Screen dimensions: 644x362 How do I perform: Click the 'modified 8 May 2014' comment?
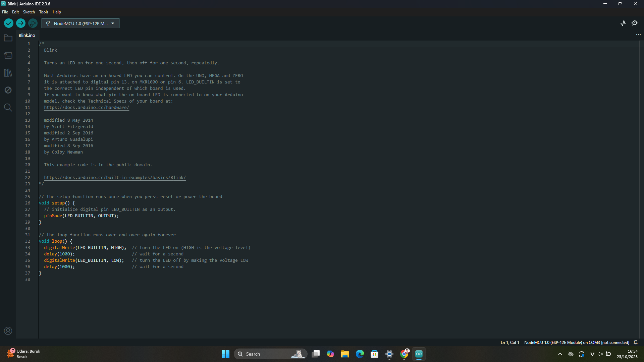tap(68, 120)
